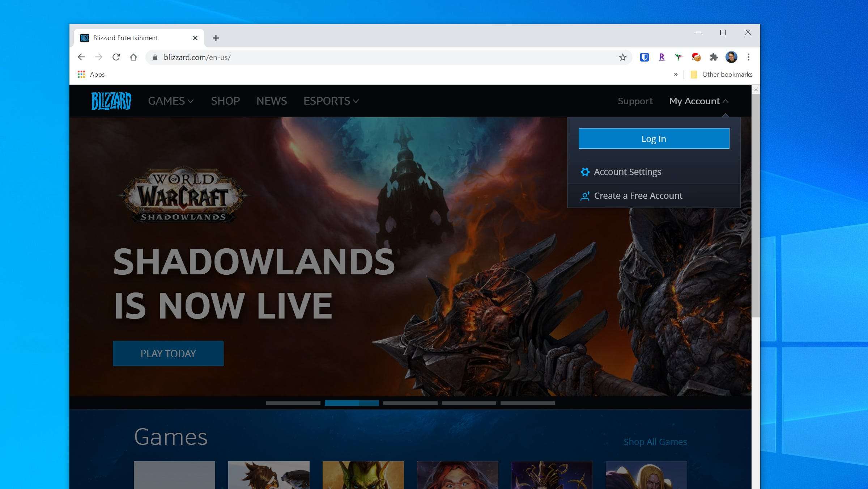Viewport: 868px width, 489px height.
Task: Click the browser forward arrow
Action: (x=98, y=57)
